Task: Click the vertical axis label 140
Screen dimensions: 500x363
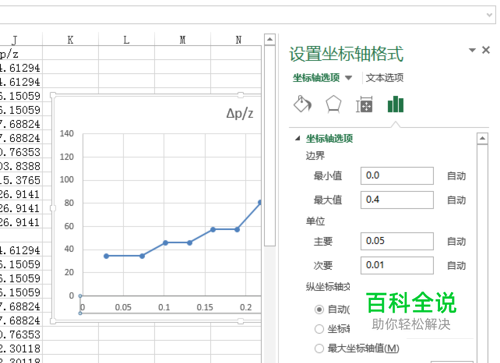Action: (x=67, y=134)
